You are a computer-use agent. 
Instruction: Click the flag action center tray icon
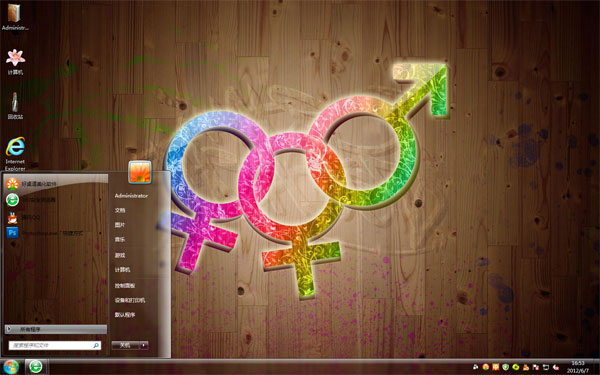tap(536, 368)
